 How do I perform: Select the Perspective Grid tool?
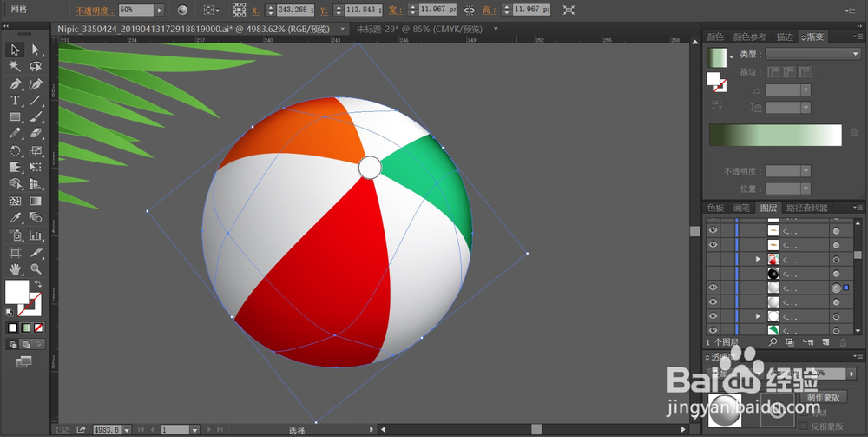(x=36, y=184)
